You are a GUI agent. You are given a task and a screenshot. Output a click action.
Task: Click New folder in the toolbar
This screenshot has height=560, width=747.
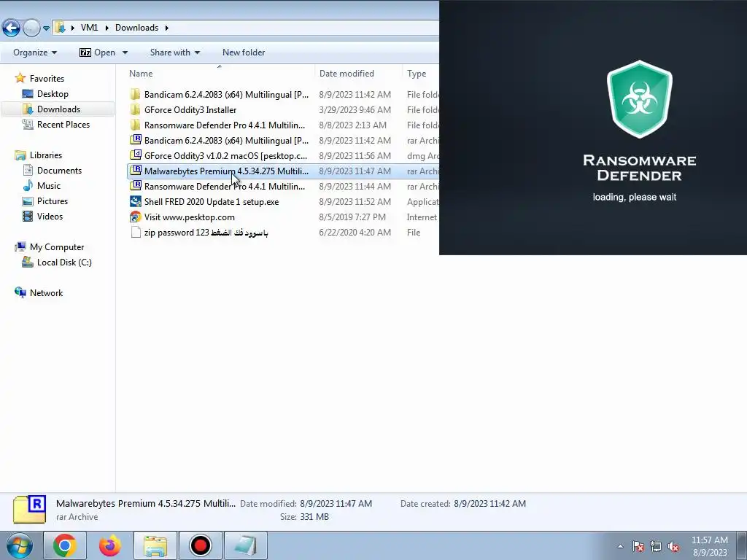click(x=244, y=52)
